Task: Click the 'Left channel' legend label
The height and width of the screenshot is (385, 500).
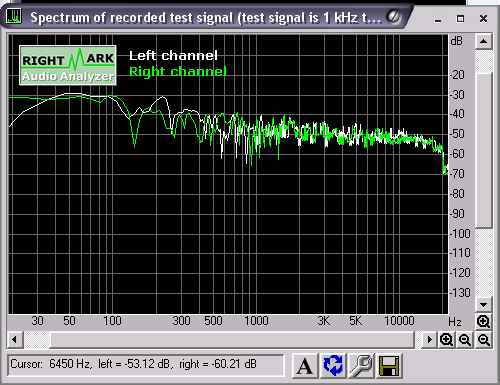Action: pyautogui.click(x=173, y=55)
